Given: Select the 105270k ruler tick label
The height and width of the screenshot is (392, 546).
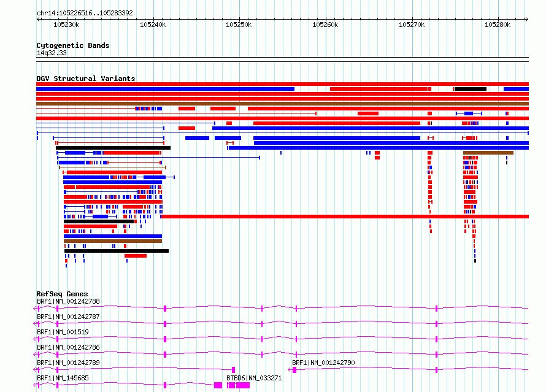Looking at the screenshot, I should (412, 25).
